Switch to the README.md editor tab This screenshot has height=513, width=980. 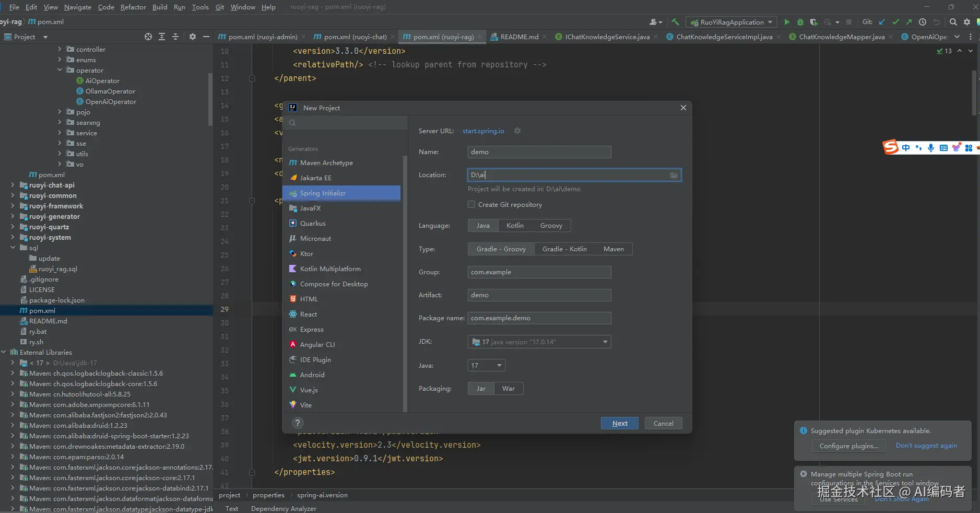(x=519, y=37)
